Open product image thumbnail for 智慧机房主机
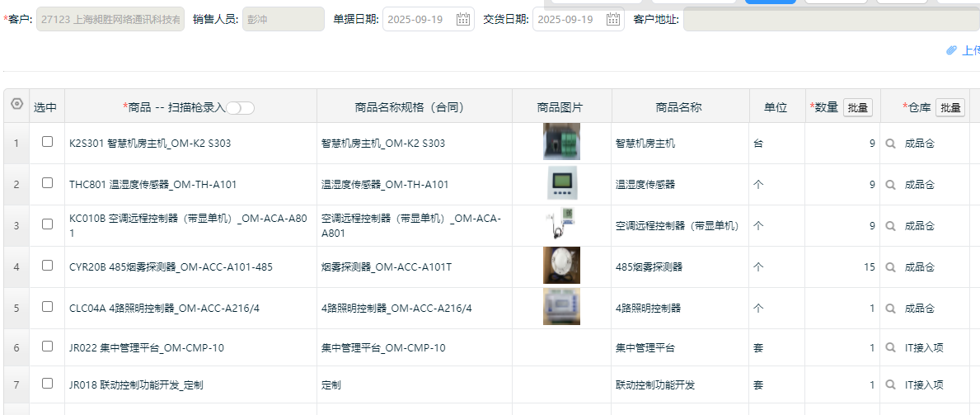Screen dimensions: 980x415 click(x=561, y=141)
